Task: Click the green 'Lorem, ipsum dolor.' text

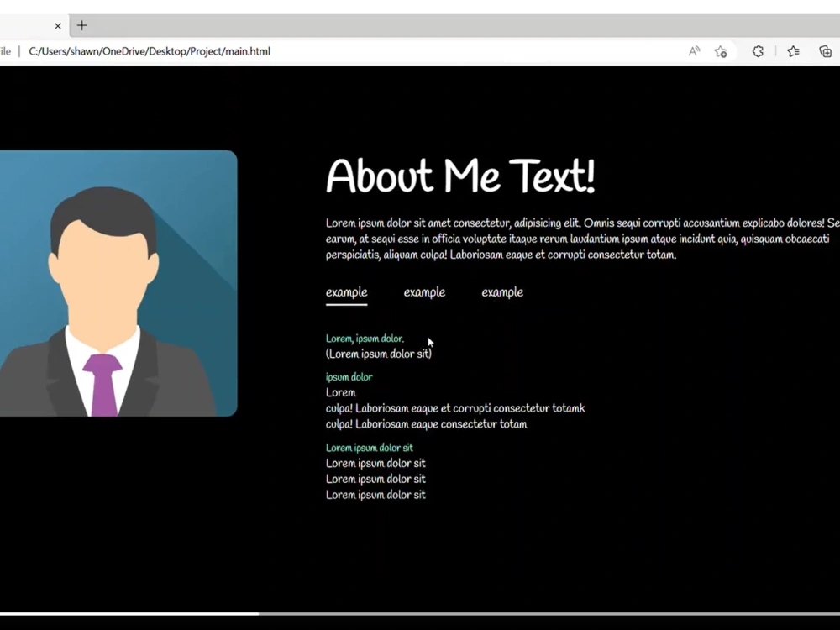Action: click(x=365, y=339)
